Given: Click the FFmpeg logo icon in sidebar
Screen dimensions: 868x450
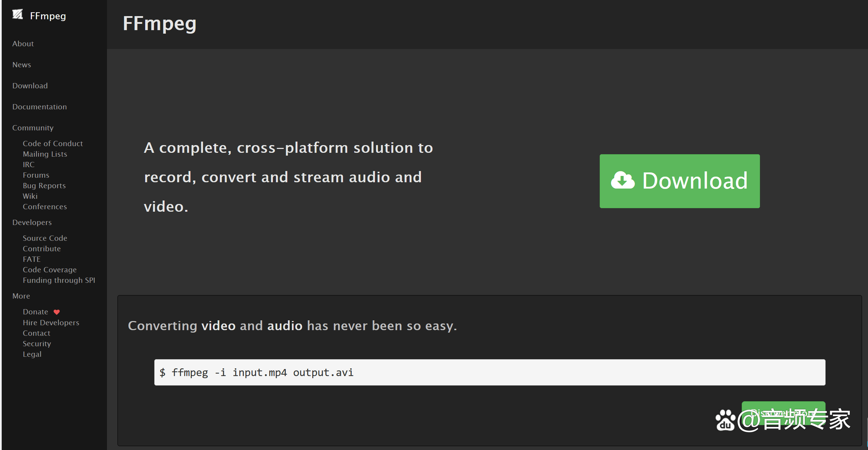Looking at the screenshot, I should coord(18,14).
